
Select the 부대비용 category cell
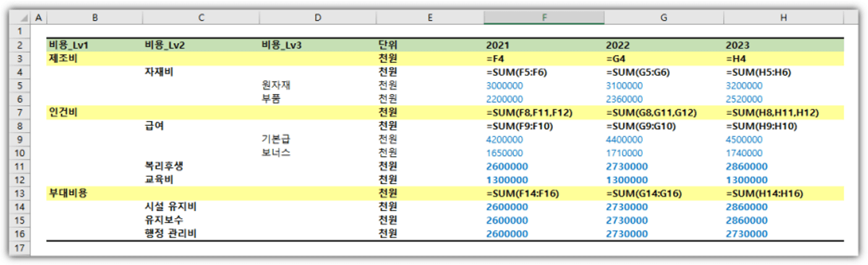point(95,193)
